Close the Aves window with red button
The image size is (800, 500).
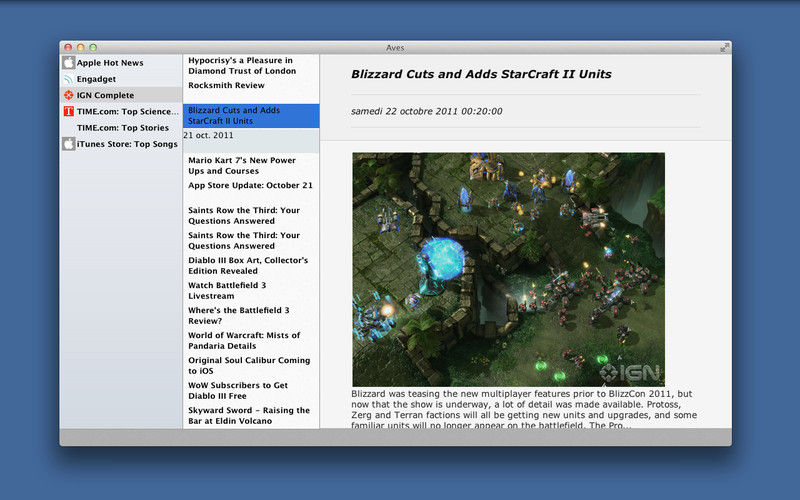tap(68, 47)
